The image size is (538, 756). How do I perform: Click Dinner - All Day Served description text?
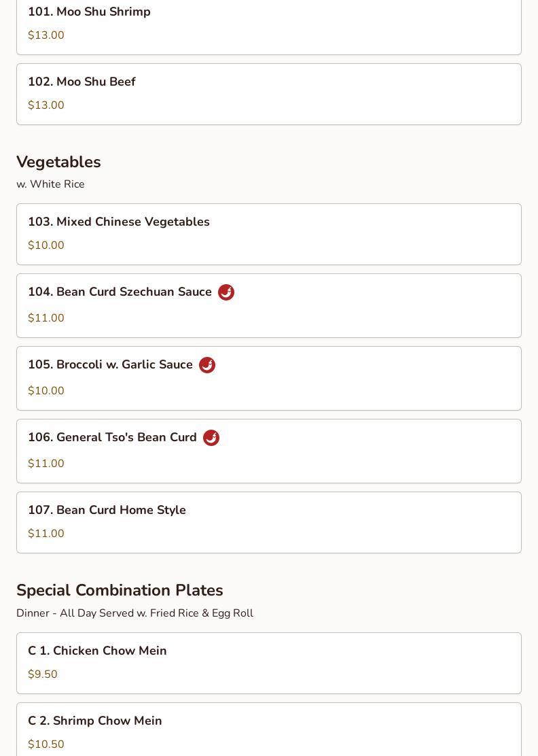click(135, 613)
